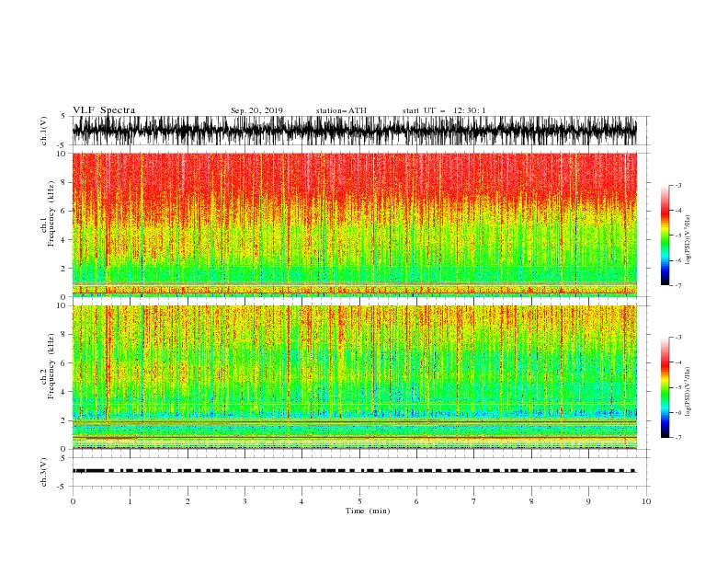728x563 pixels.
Task: Click the 'ch.3(V)' axis label
Action: point(44,472)
